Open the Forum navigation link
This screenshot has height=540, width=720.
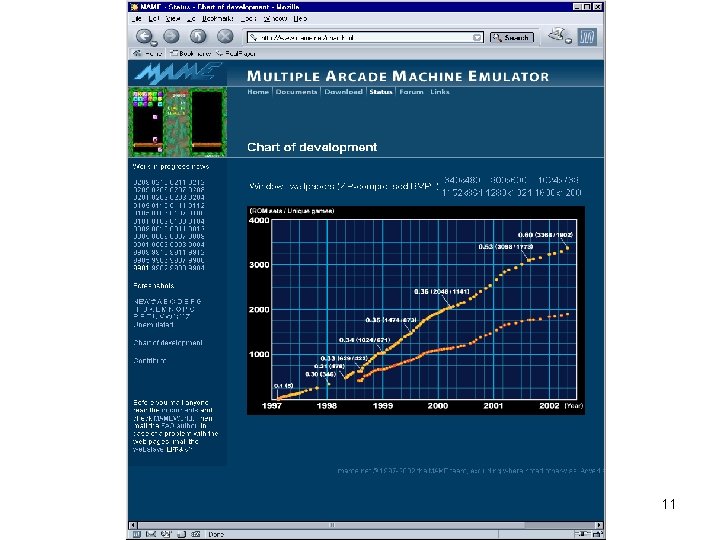coord(411,92)
